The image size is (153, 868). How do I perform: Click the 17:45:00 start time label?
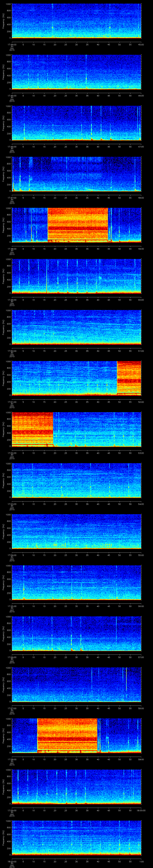(12, 96)
